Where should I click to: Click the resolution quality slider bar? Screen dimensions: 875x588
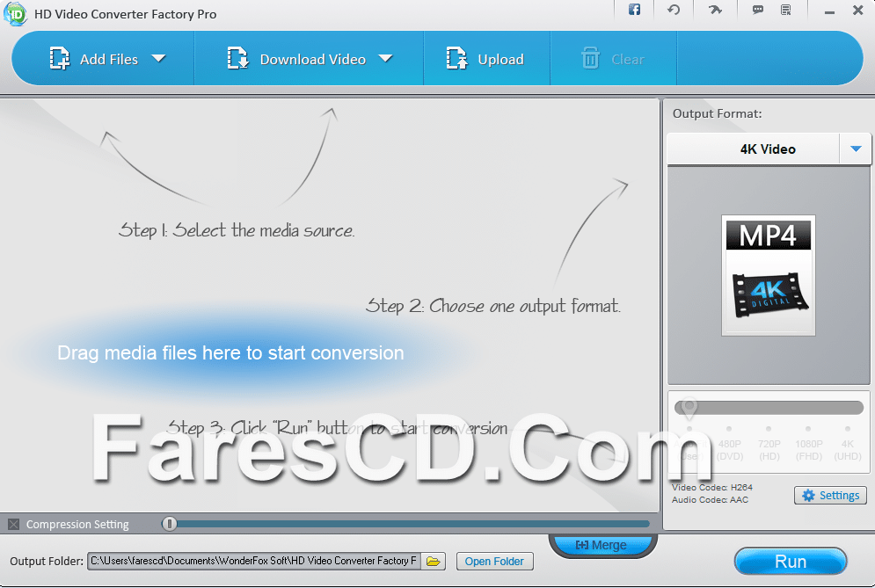click(769, 407)
